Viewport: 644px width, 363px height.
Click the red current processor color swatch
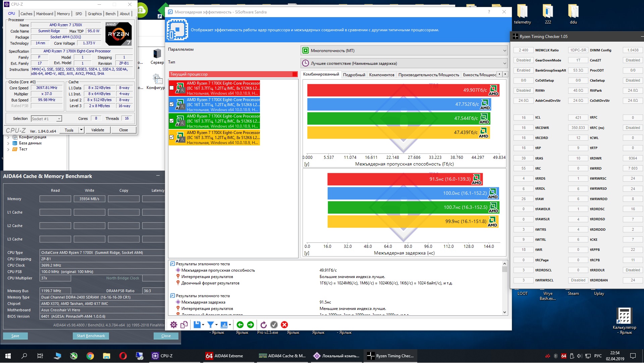[x=294, y=74]
